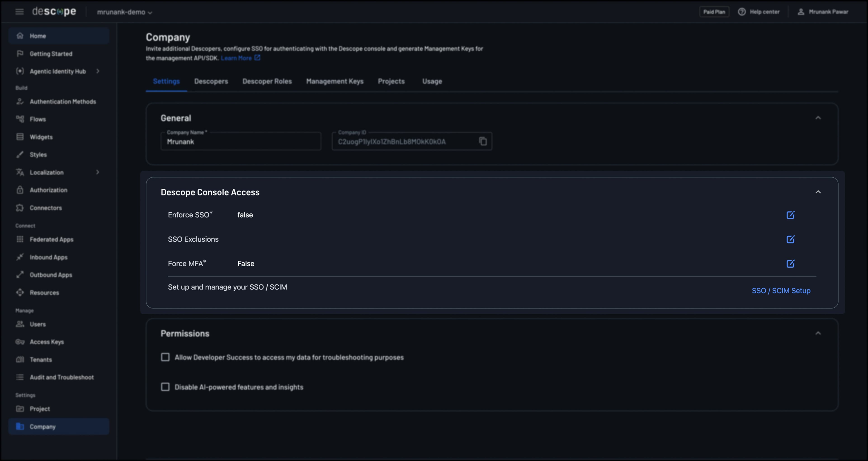Viewport: 868px width, 461px height.
Task: Open Widgets page
Action: click(x=59, y=137)
